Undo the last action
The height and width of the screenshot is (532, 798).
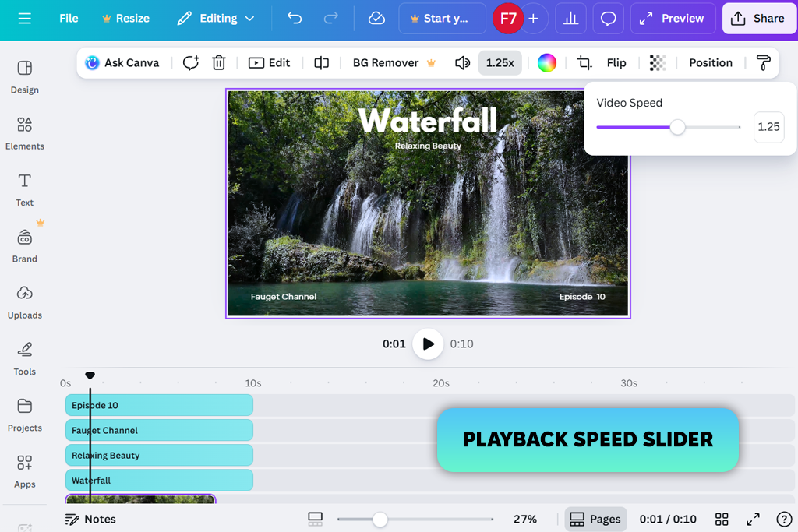(295, 19)
